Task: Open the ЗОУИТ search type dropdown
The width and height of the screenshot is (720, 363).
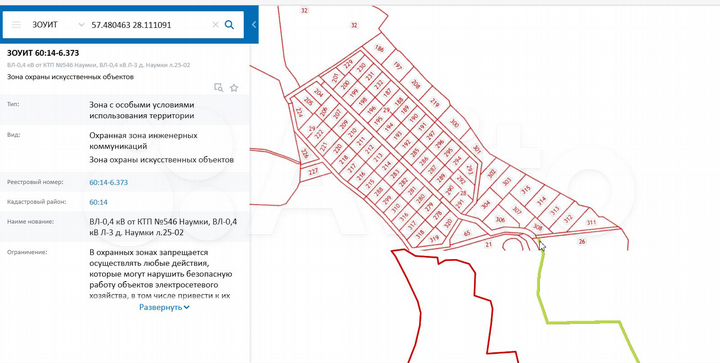Action: pos(81,25)
